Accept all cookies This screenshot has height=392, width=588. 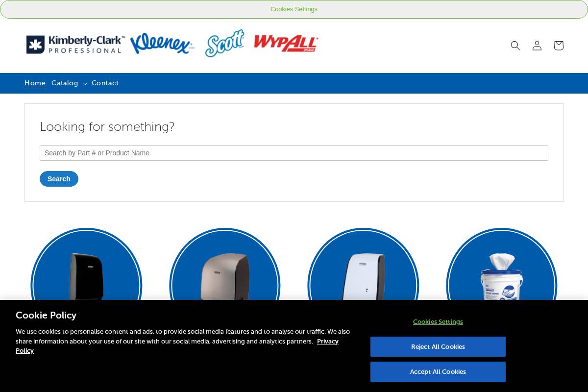point(438,371)
